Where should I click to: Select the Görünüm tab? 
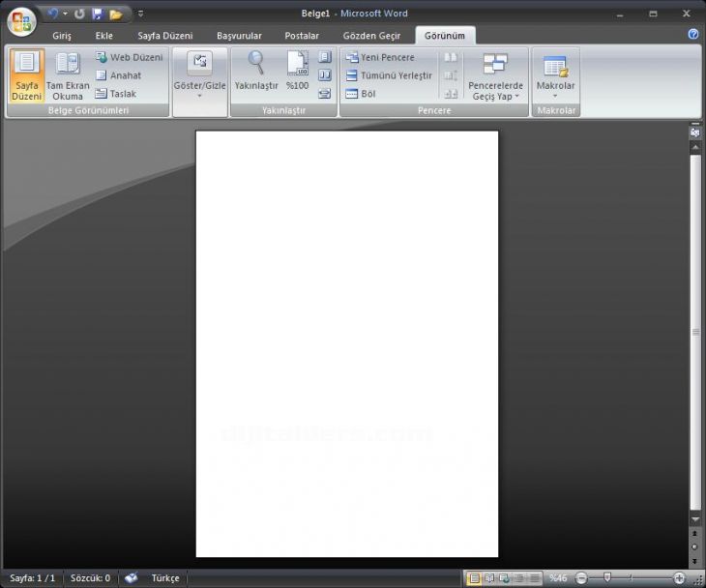(445, 36)
